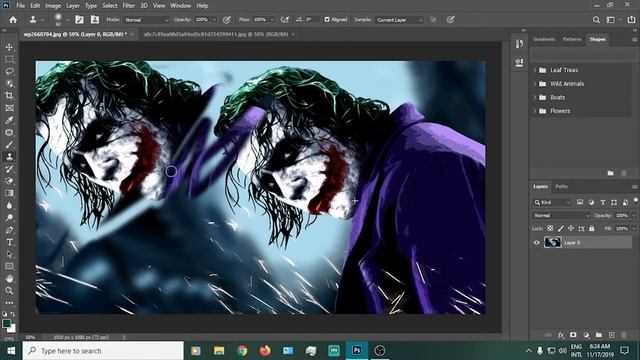The image size is (640, 360).
Task: Select the Lasso tool
Action: point(9,71)
